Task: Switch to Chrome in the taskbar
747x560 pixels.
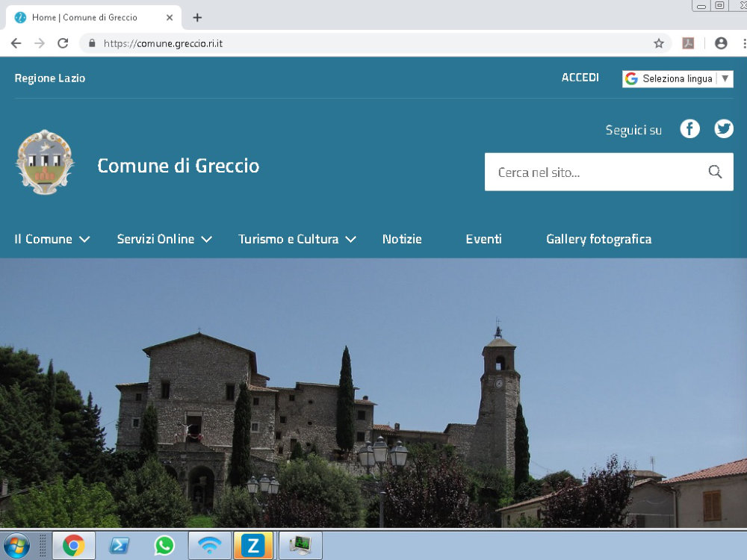Action: (x=73, y=545)
